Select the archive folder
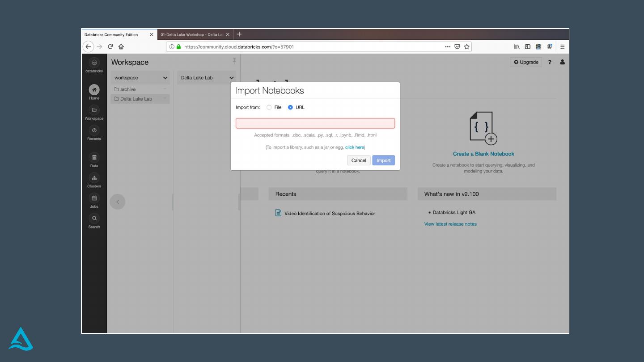This screenshot has width=644, height=362. pos(140,89)
